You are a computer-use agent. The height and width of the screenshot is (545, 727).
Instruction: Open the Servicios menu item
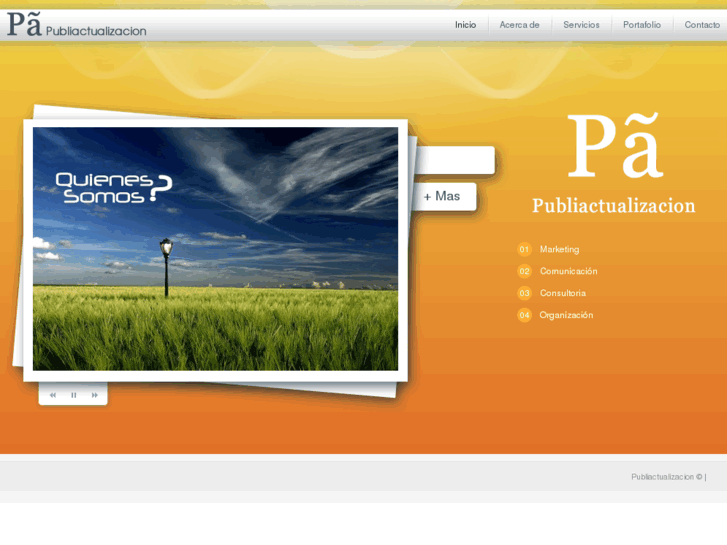coord(581,25)
